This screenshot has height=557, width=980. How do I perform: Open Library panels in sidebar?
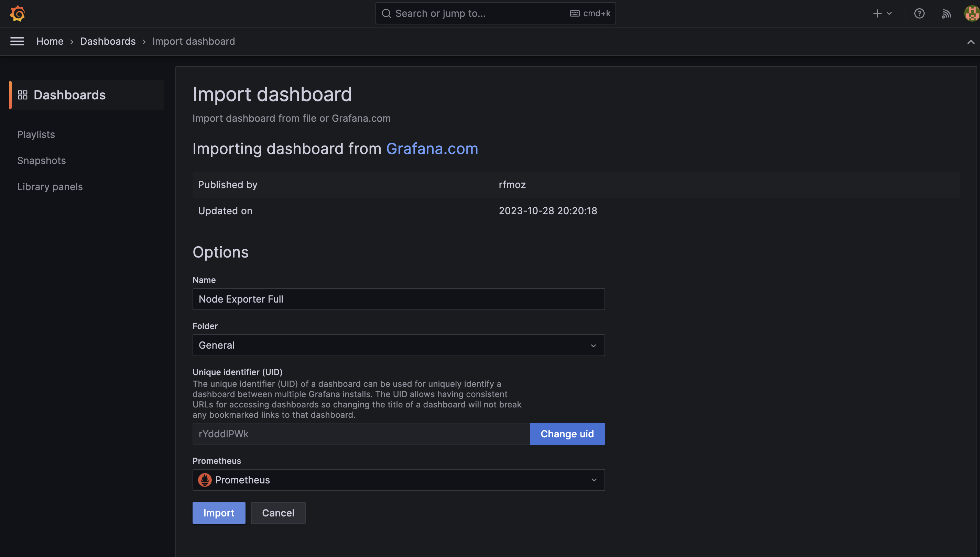pyautogui.click(x=50, y=187)
